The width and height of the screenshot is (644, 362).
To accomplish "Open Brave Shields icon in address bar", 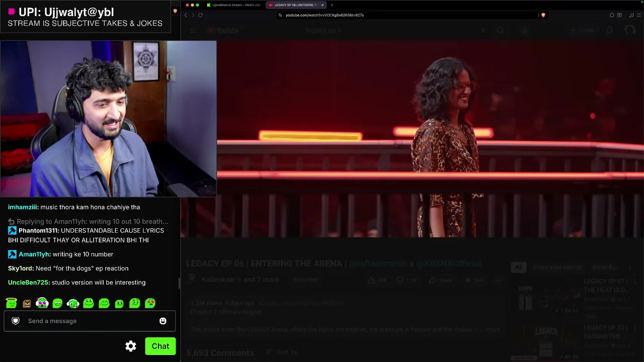I will (x=543, y=15).
